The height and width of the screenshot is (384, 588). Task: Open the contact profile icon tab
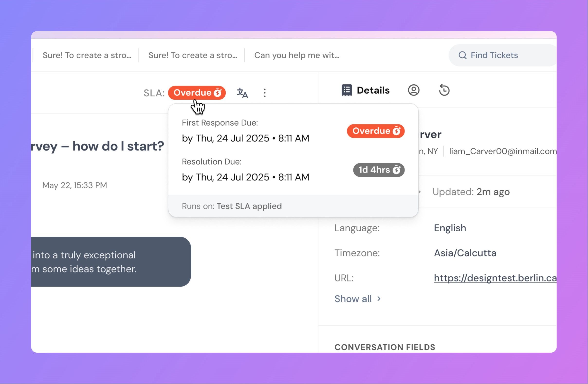pyautogui.click(x=413, y=90)
